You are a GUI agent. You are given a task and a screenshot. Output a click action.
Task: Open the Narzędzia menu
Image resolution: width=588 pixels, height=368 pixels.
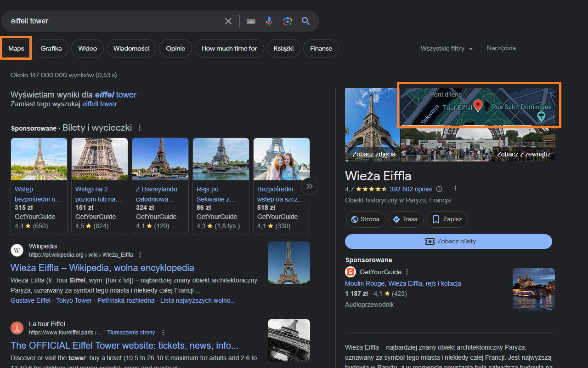point(501,48)
